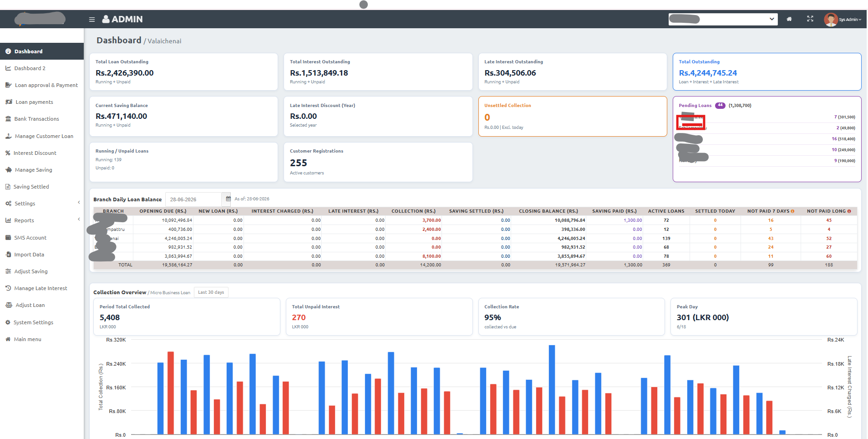Click the Saving Settled document icon
The width and height of the screenshot is (868, 439).
point(8,187)
